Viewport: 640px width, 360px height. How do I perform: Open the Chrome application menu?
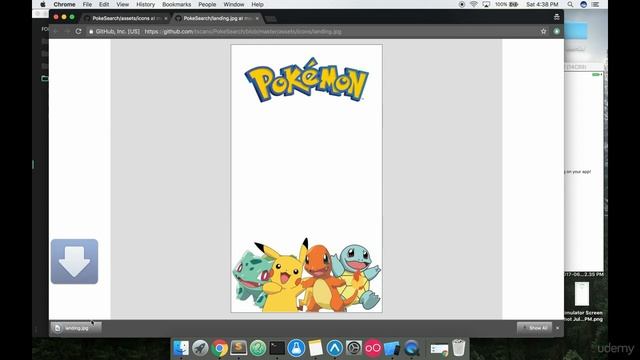[64, 4]
